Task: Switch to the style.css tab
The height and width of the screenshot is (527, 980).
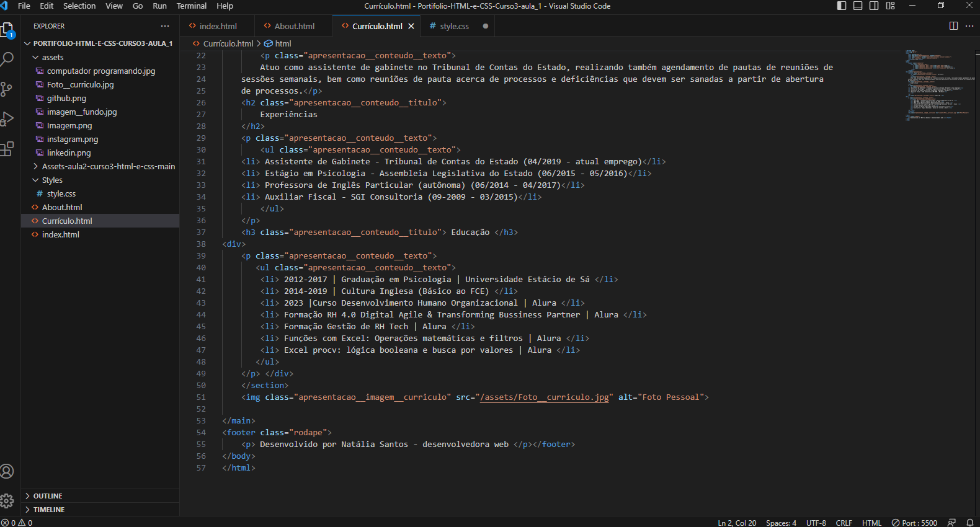Action: coord(454,26)
